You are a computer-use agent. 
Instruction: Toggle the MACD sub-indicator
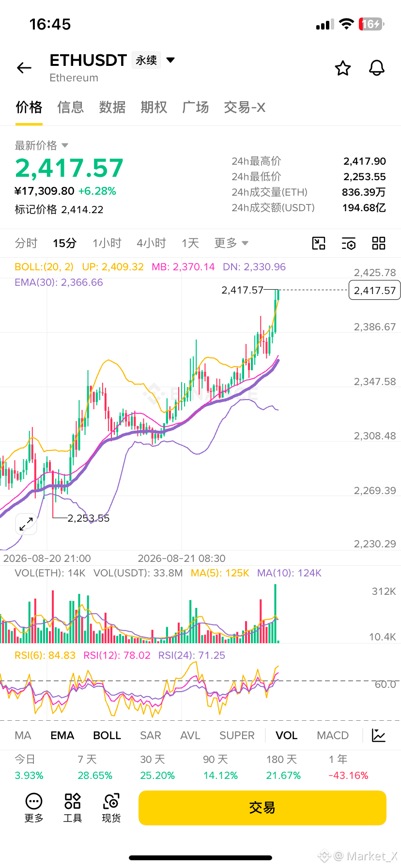pyautogui.click(x=333, y=735)
